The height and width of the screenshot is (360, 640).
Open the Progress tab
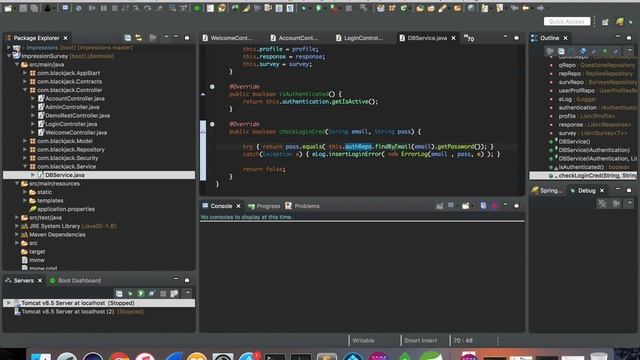(x=264, y=206)
